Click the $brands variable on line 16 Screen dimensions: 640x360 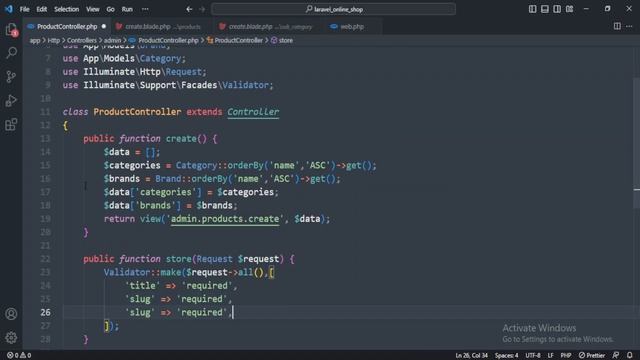tap(122, 179)
